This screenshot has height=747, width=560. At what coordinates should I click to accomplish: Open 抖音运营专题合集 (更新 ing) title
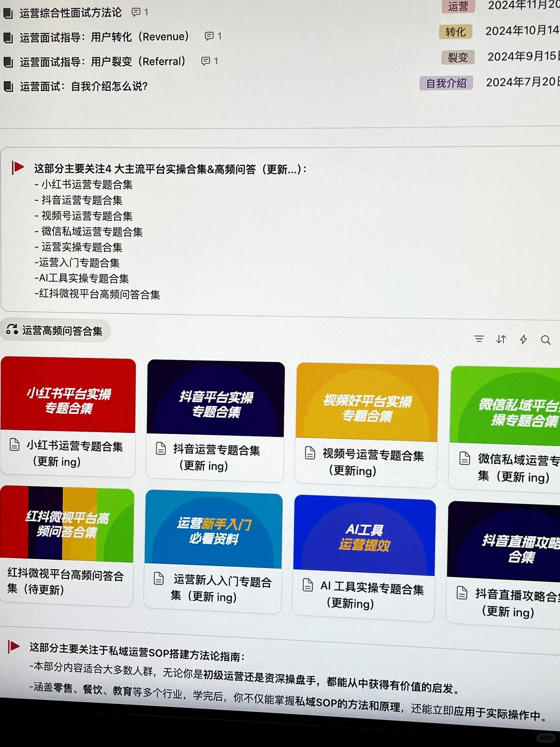pos(216,458)
